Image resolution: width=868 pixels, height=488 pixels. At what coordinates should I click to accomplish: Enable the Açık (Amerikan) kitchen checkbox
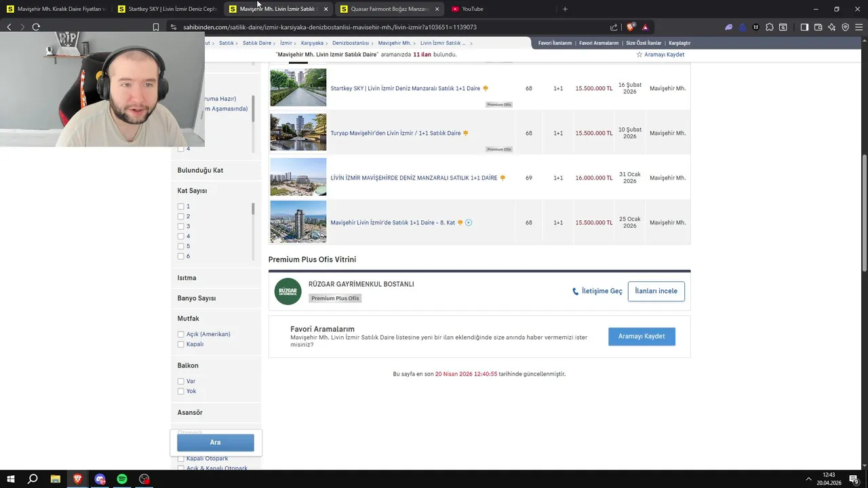click(181, 334)
